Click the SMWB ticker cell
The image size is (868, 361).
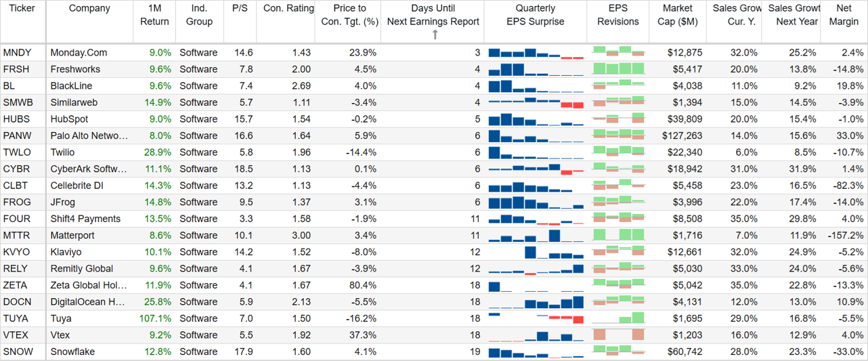point(18,102)
